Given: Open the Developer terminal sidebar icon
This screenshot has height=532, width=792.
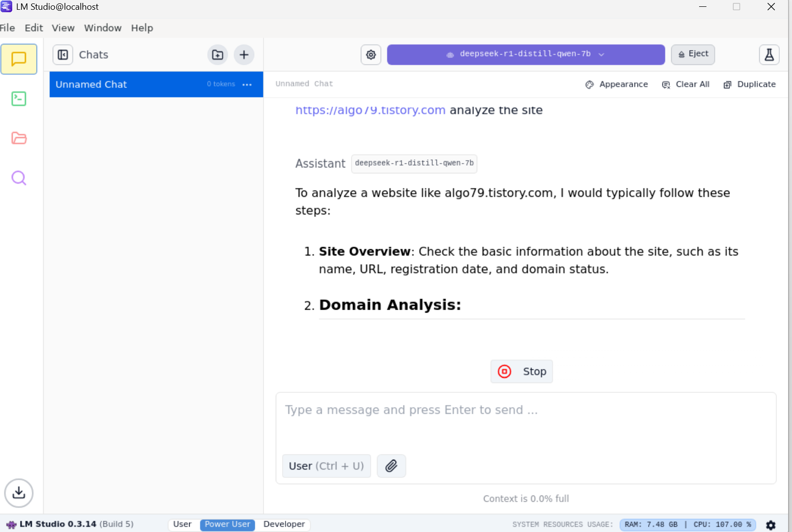Looking at the screenshot, I should 19,99.
